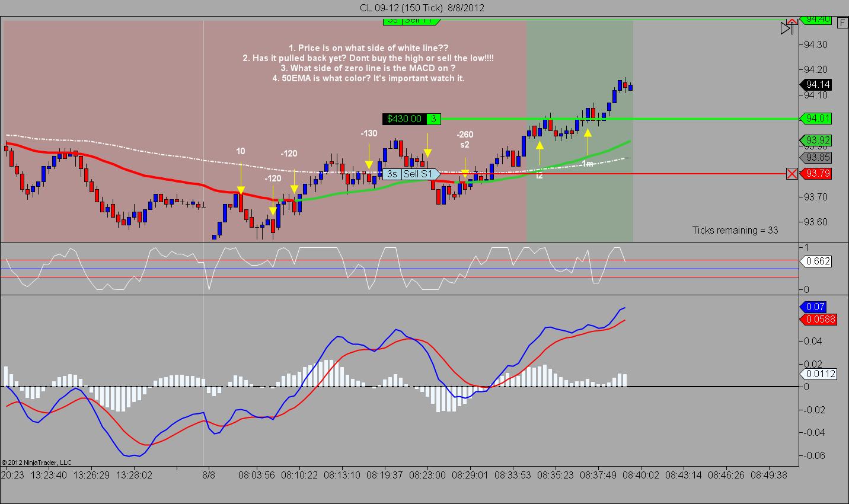Viewport: 849px width, 504px height.
Task: Click the 93.70 price axis label
Action: coord(816,197)
